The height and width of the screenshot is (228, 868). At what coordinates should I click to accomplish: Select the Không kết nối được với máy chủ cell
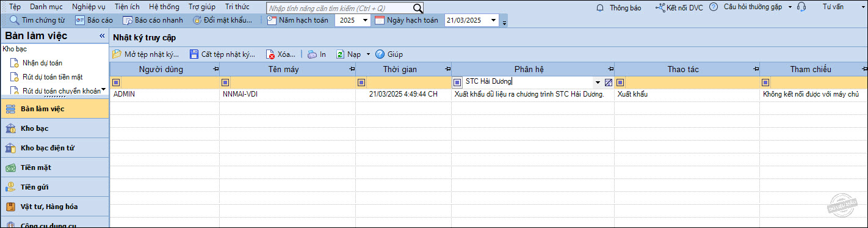[x=814, y=95]
